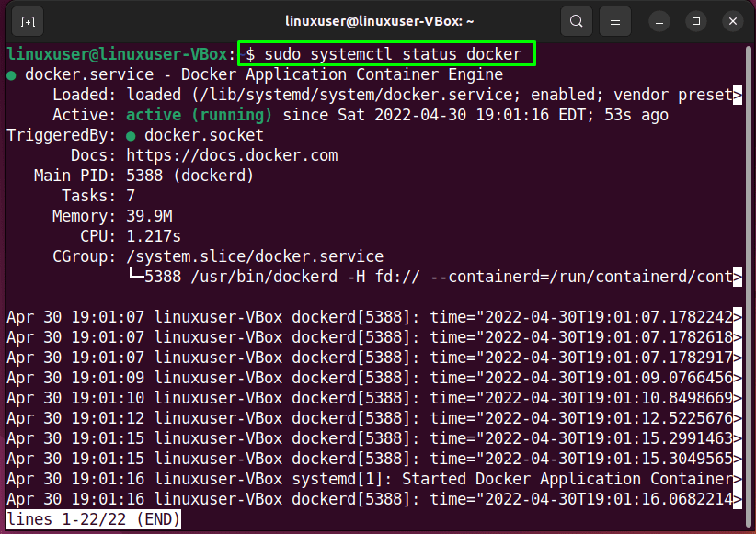The image size is (756, 534).
Task: Open the terminal search tool
Action: pyautogui.click(x=576, y=21)
